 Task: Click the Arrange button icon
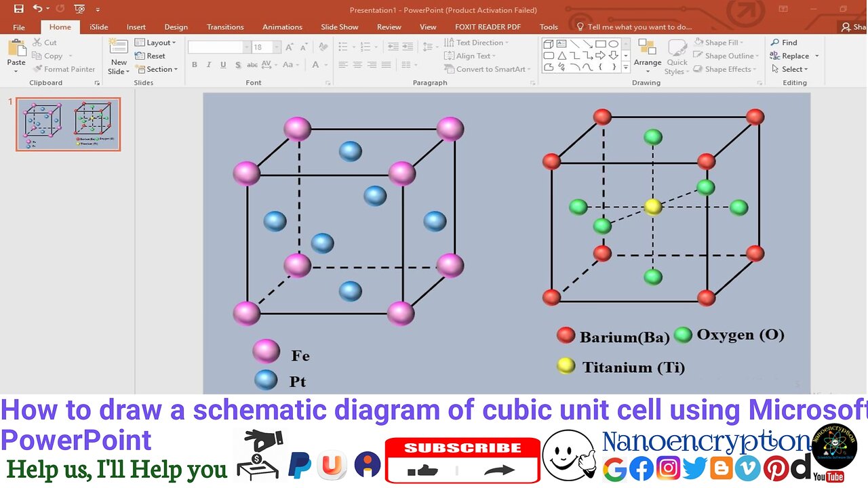click(x=647, y=54)
